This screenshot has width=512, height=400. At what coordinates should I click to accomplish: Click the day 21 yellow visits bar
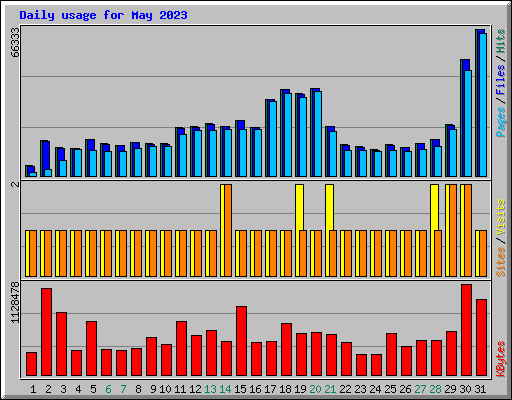tap(329, 207)
